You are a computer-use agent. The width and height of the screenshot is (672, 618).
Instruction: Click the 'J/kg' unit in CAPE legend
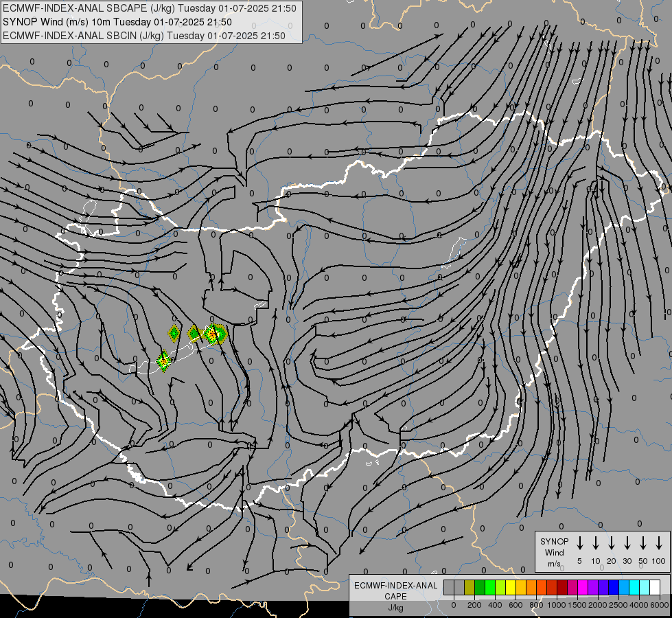pyautogui.click(x=395, y=608)
